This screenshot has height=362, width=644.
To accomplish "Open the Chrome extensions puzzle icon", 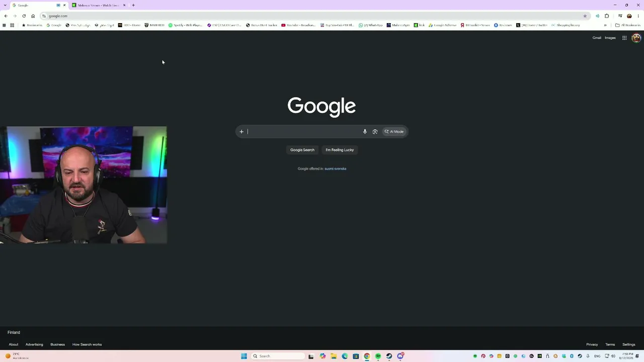I will point(607,16).
